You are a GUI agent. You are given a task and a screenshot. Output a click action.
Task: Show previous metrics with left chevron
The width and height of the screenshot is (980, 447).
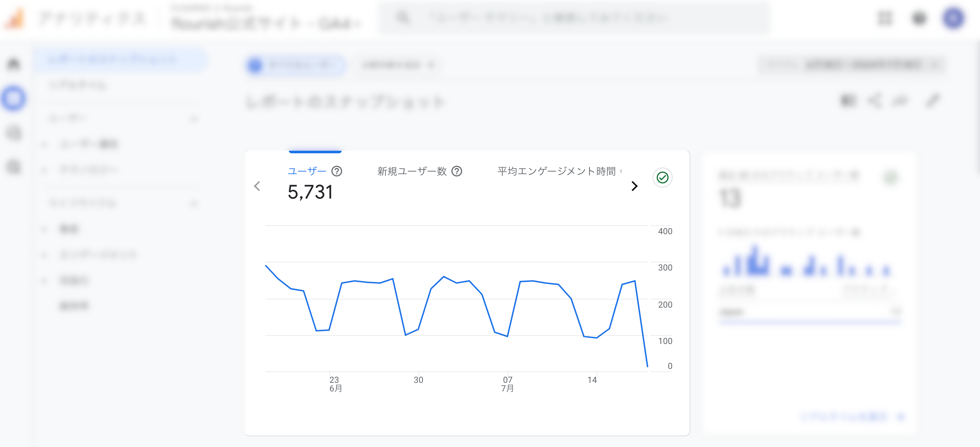click(257, 186)
